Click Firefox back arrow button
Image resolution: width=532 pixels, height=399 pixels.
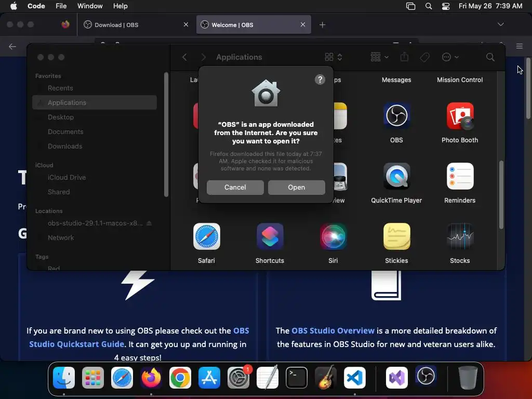(12, 46)
